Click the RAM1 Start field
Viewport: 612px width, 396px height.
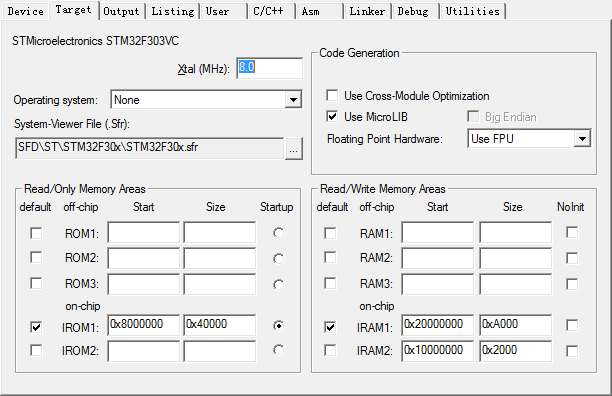[x=437, y=232]
